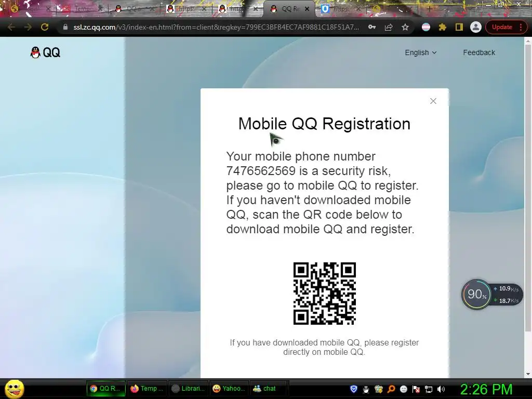Image resolution: width=532 pixels, height=399 pixels.
Task: Open the Chrome three-dot menu
Action: click(521, 27)
